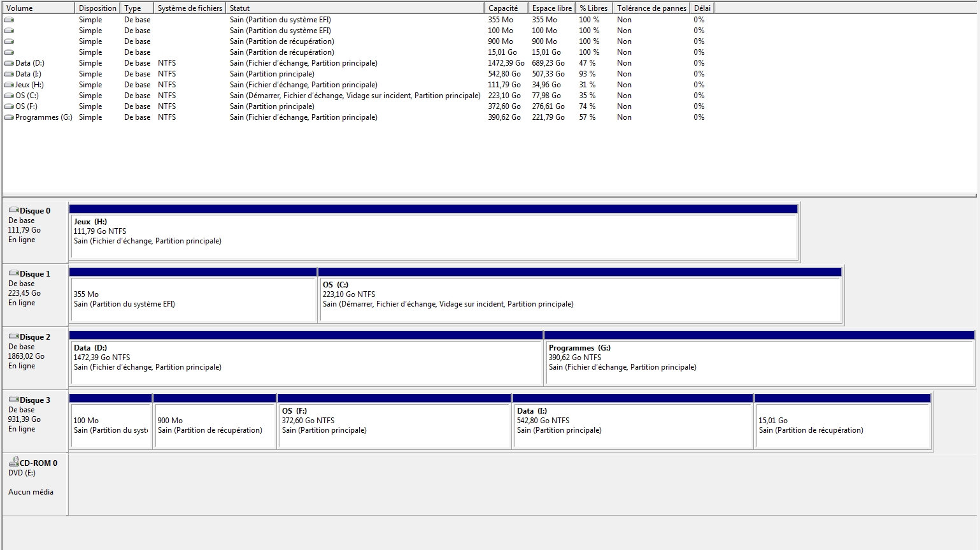
Task: Click the "93 %" free percentage cell
Action: (587, 74)
